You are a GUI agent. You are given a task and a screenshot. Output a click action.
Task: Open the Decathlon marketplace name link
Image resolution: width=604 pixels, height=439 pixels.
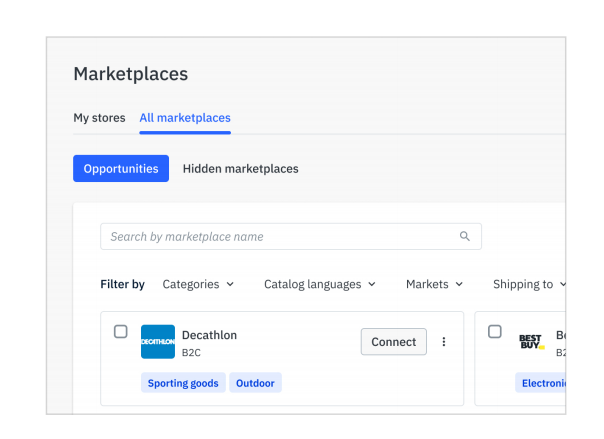pyautogui.click(x=209, y=335)
